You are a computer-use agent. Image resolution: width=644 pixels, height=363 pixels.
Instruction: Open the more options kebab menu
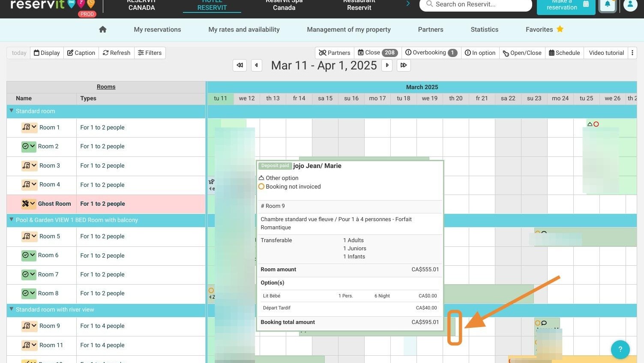coord(632,53)
